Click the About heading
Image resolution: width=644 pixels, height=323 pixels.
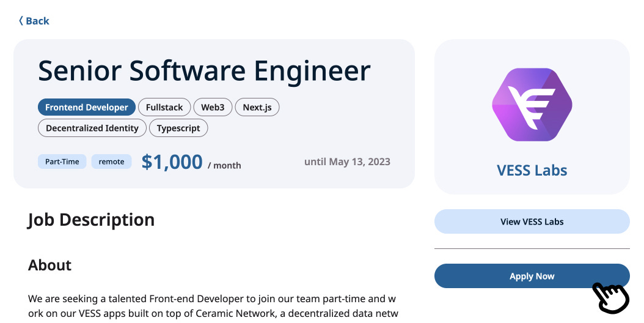click(x=49, y=265)
